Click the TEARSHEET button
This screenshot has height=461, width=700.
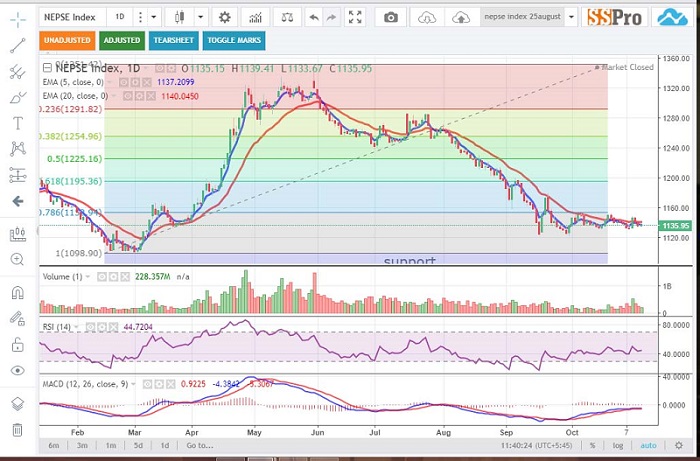coord(174,40)
